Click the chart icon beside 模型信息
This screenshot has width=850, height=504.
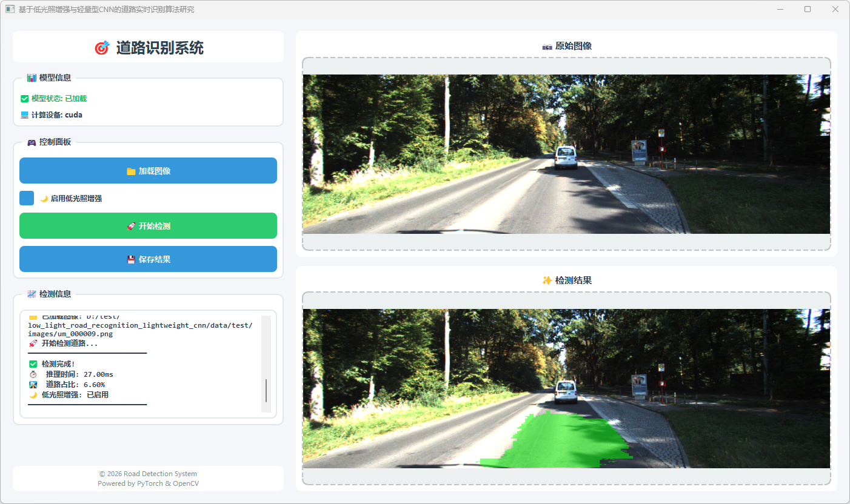point(32,78)
